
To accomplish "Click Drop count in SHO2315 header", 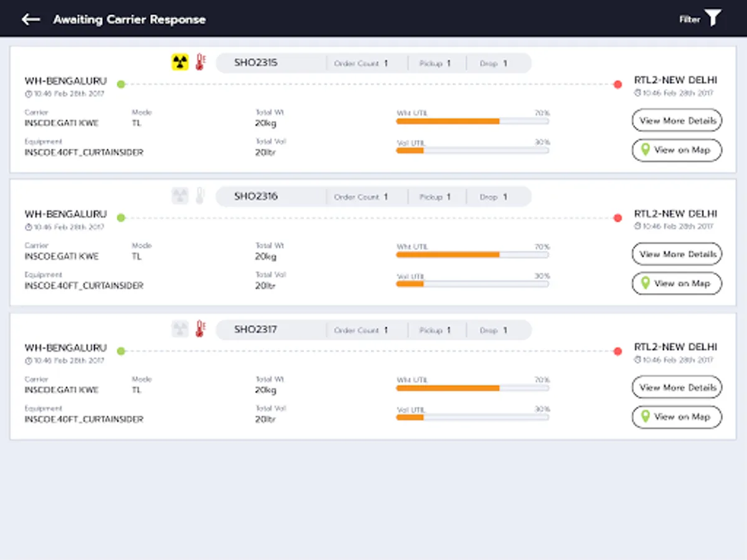I will tap(494, 63).
